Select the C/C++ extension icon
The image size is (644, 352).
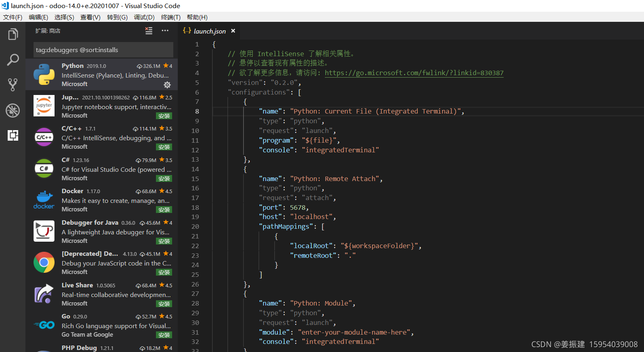(44, 137)
